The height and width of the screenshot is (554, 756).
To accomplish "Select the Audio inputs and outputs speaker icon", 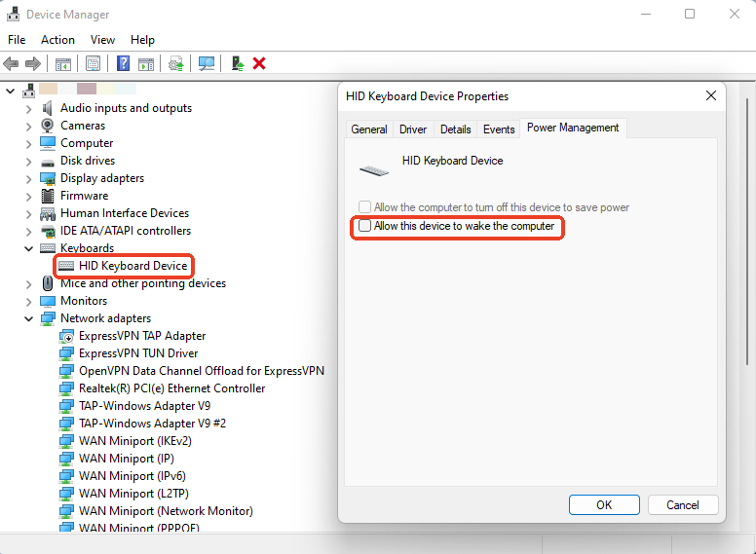I will click(x=47, y=108).
